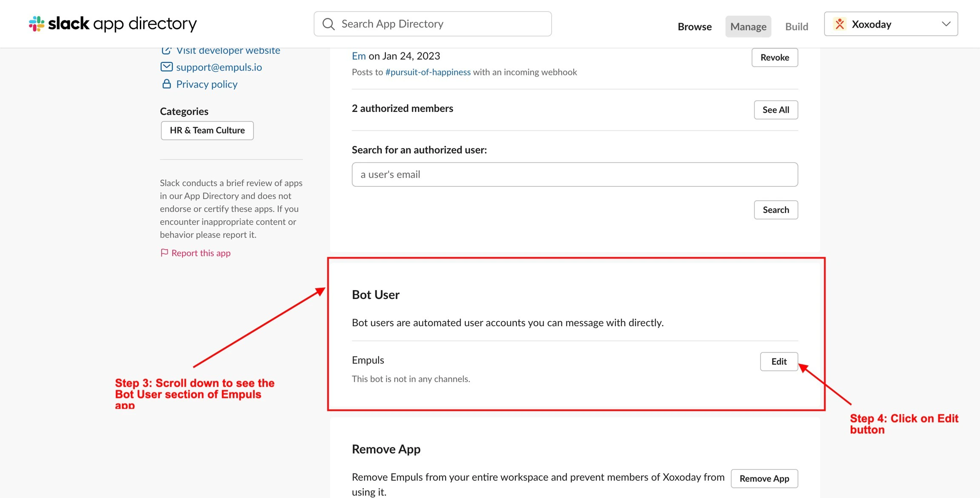Click the '2 authorized members' text
The height and width of the screenshot is (498, 980).
pos(402,108)
